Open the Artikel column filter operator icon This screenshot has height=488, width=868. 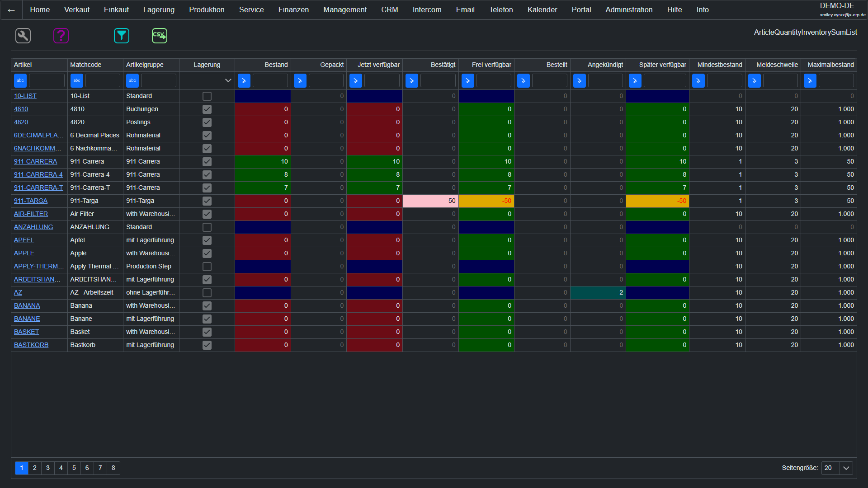pos(20,81)
